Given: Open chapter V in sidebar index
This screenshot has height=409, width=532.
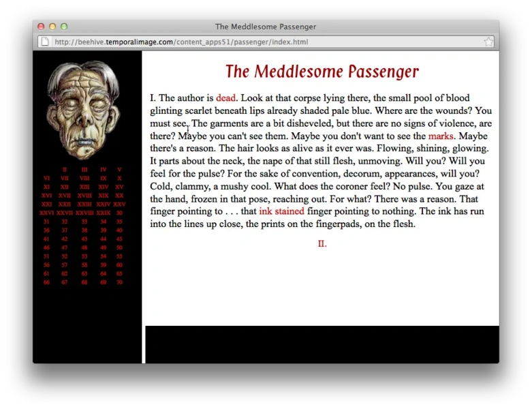Looking at the screenshot, I should [x=119, y=169].
